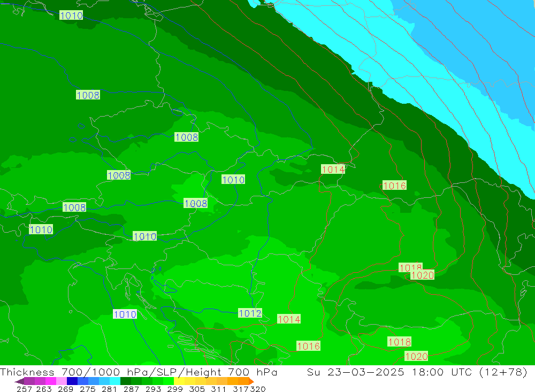Click the legend value 311

click(218, 389)
